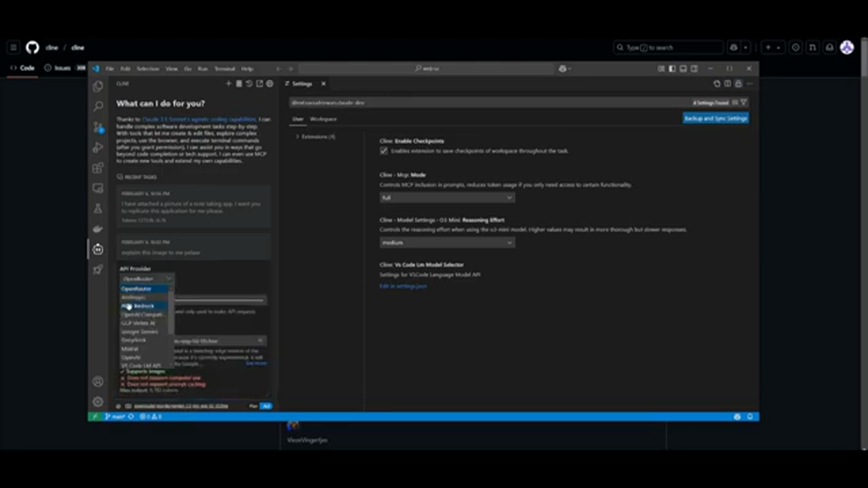Open the Remote Explorer view

(98, 188)
